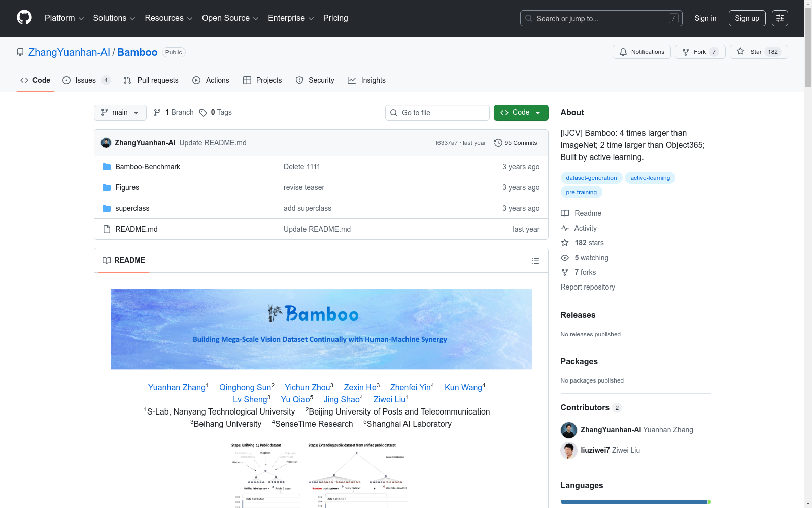Star the Bamboo repository

[x=759, y=52]
